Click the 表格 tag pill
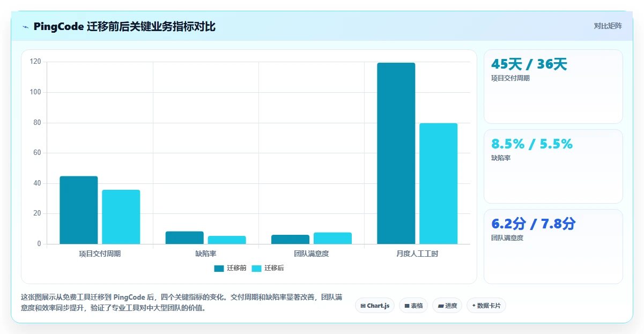The width and height of the screenshot is (644, 334). click(413, 306)
